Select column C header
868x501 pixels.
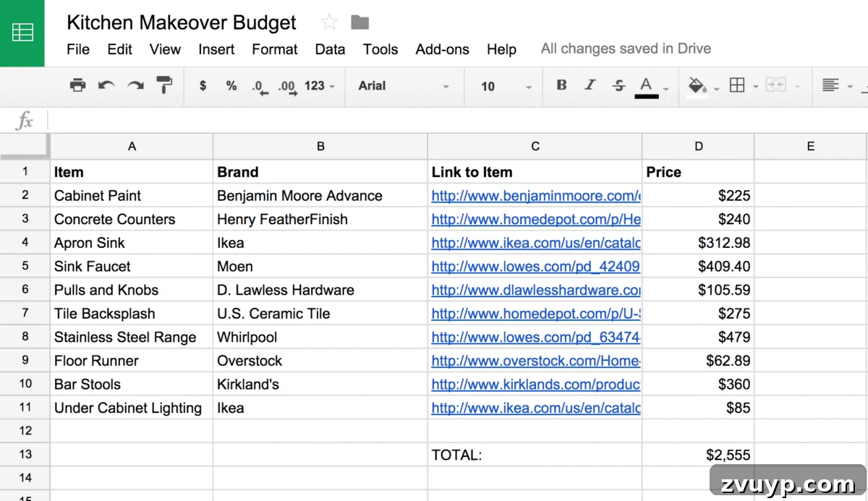(535, 146)
